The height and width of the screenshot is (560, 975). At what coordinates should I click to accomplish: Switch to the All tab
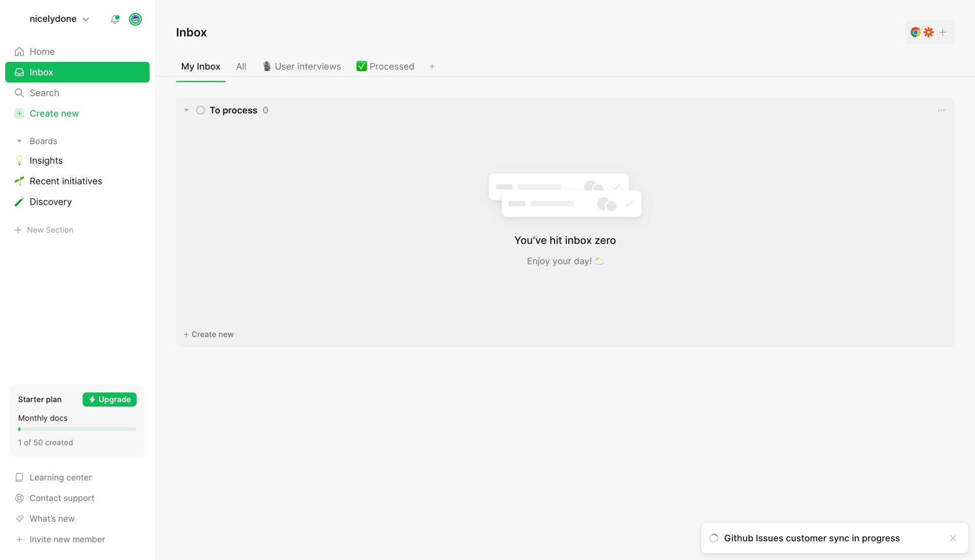241,66
